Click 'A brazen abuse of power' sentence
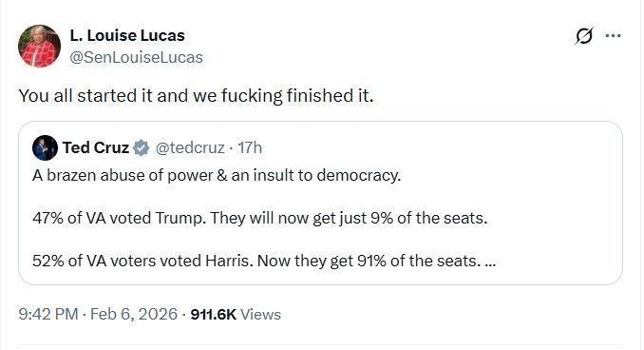Viewport: 644px width, 350px height. 217,175
